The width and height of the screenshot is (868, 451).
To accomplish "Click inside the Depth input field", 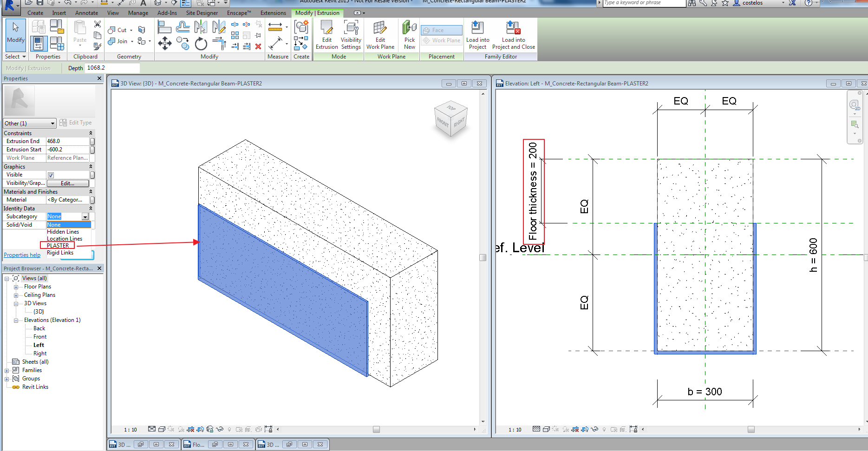I will pos(111,68).
